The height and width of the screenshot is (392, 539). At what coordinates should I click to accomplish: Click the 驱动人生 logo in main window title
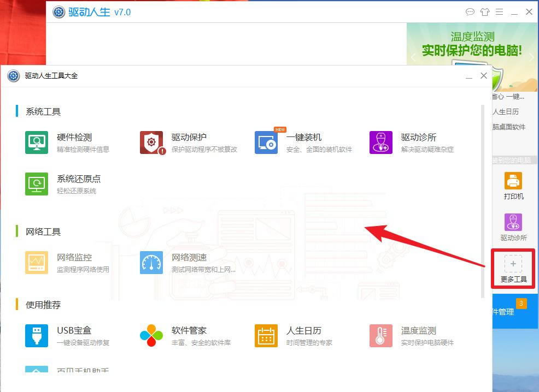tap(59, 12)
